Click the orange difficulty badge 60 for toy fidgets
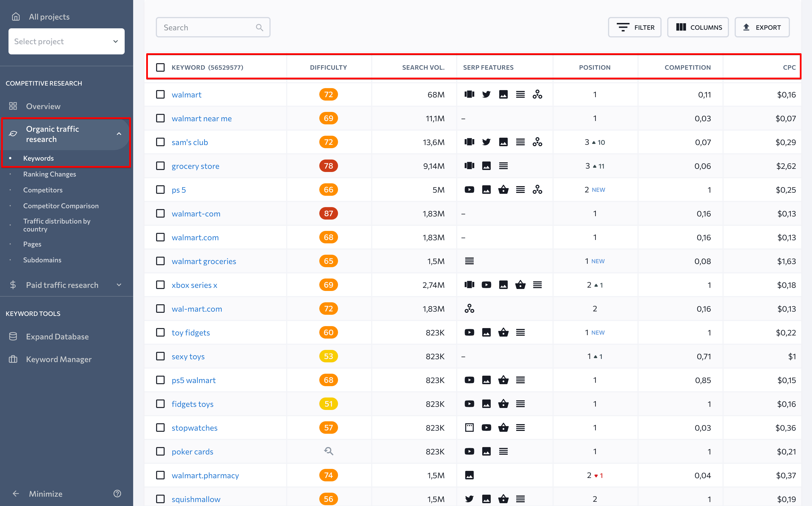Screen dimensions: 812x506 click(329, 332)
